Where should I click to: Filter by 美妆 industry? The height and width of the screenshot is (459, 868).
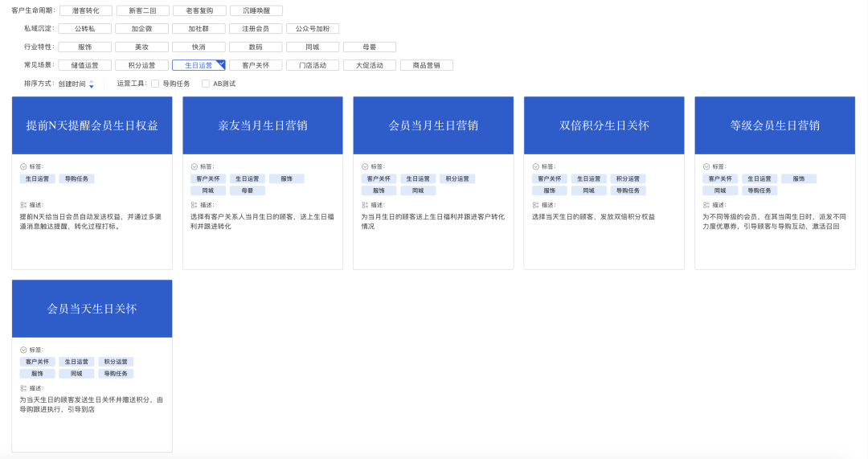click(141, 47)
